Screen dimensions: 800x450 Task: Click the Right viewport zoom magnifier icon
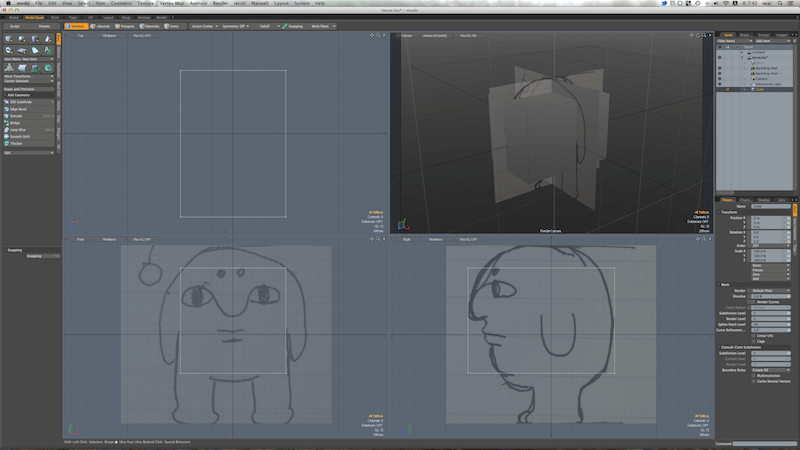704,239
